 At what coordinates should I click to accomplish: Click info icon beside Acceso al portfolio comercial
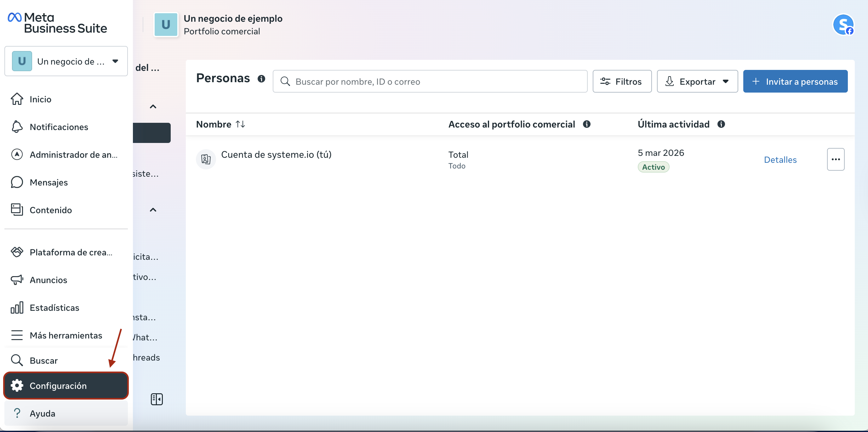(586, 124)
